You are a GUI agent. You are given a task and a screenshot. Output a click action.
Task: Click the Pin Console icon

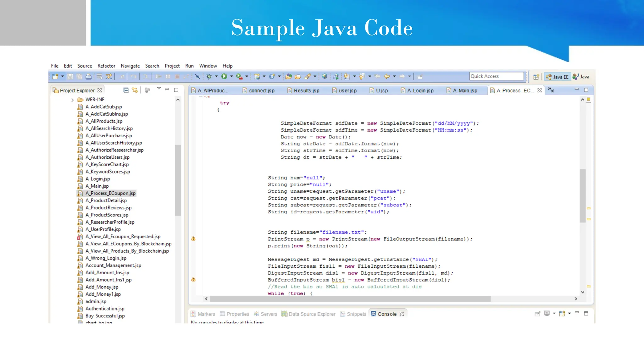(x=537, y=314)
